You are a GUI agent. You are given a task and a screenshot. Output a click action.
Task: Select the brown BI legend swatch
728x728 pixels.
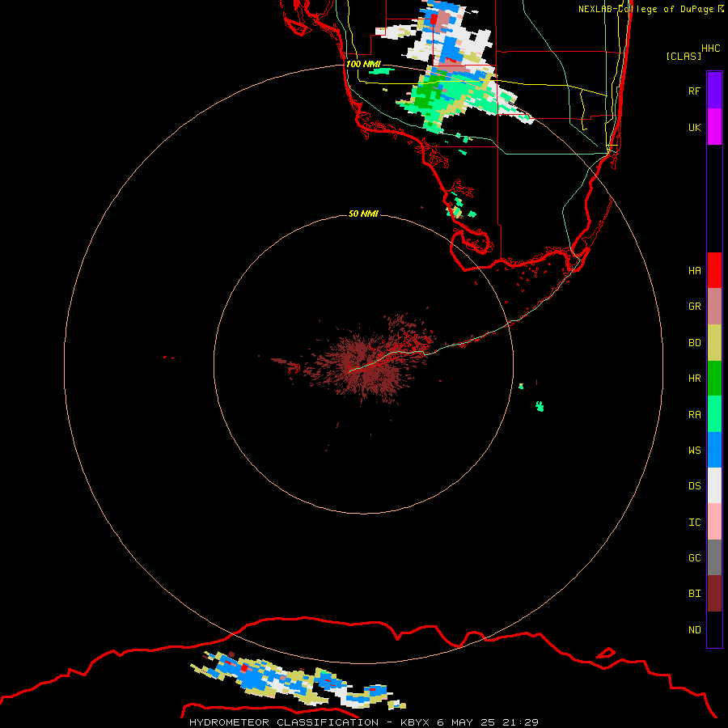[x=714, y=594]
